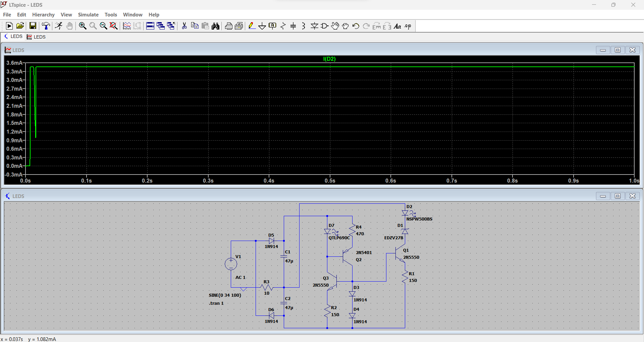Pick visible traces waveform icon
Screen dimensions: 644x342
pyautogui.click(x=127, y=26)
